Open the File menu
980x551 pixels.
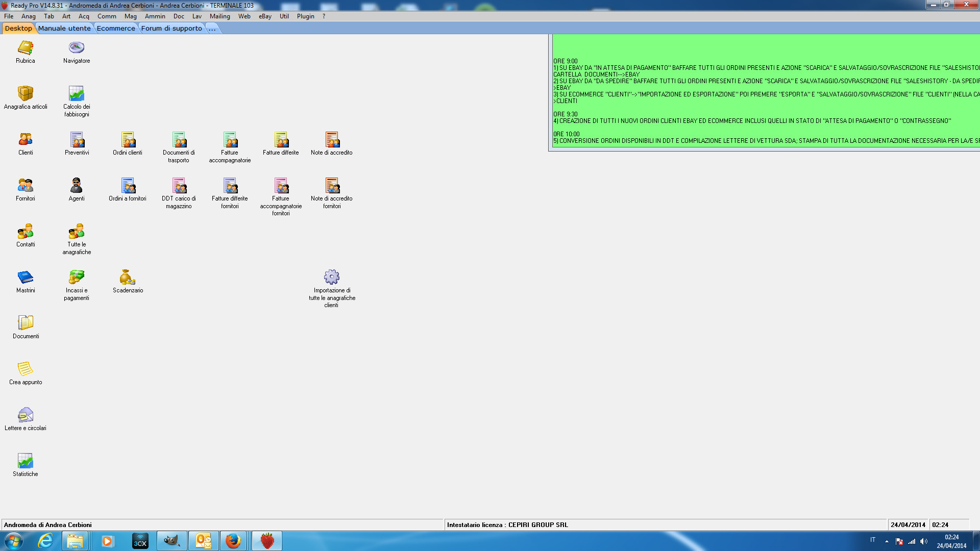[x=9, y=16]
